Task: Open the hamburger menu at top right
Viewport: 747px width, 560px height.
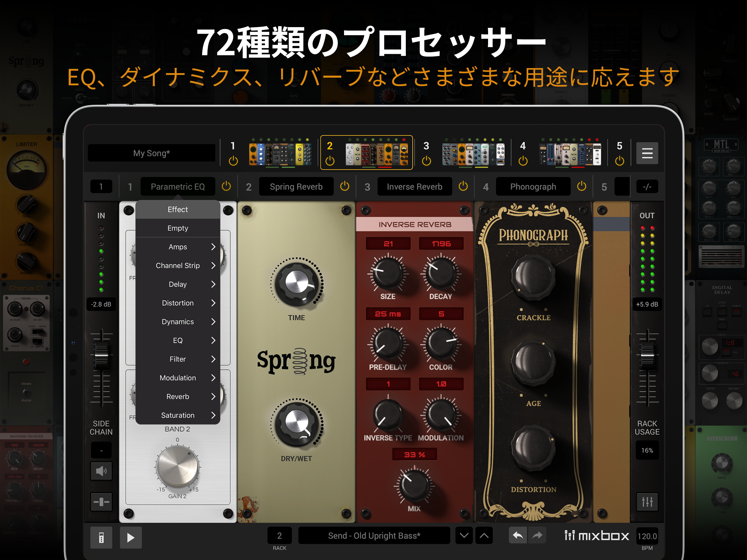Action: pos(647,153)
